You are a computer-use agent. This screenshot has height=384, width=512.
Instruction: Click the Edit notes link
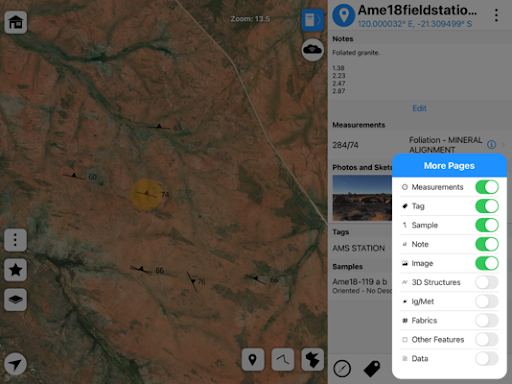[419, 108]
